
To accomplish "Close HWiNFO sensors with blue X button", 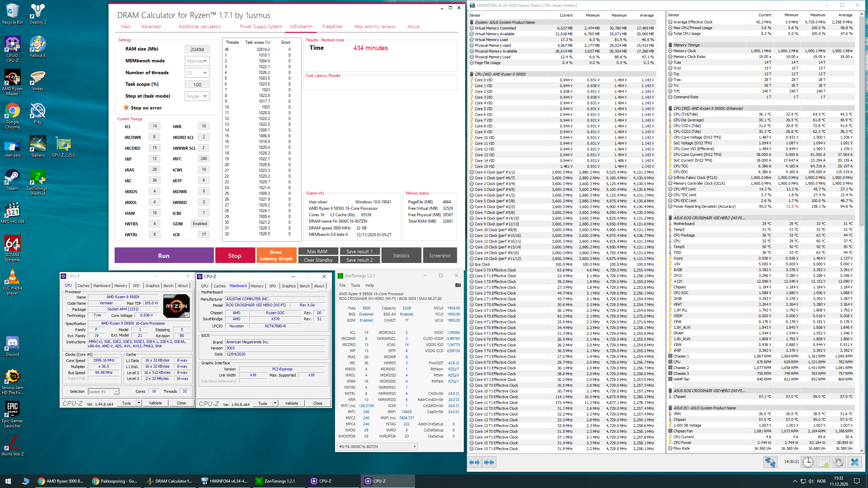I will [x=855, y=462].
